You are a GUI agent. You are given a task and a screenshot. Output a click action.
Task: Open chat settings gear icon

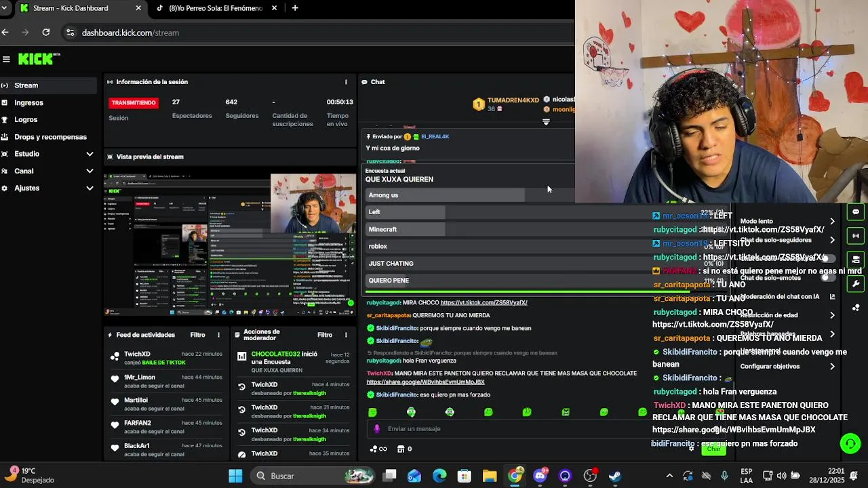point(691,448)
